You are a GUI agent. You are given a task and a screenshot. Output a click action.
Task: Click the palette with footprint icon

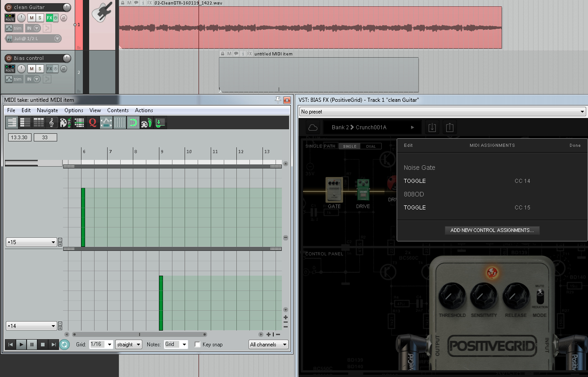pyautogui.click(x=146, y=123)
